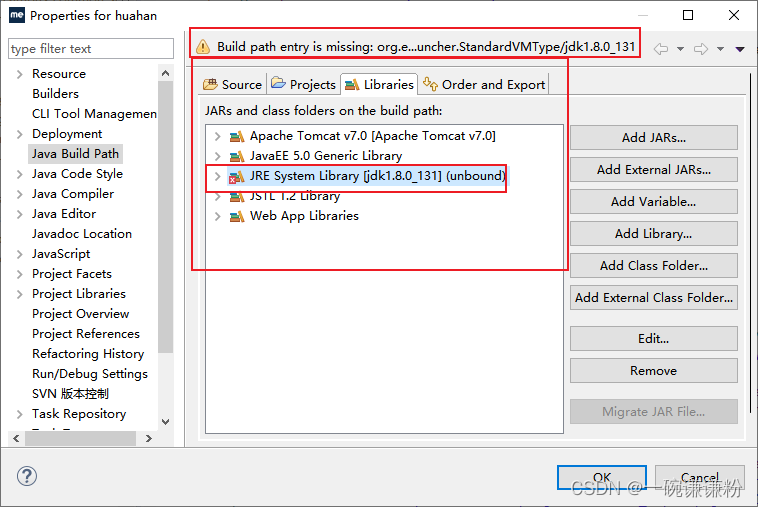
Task: Focus the type filter text field
Action: (x=91, y=49)
